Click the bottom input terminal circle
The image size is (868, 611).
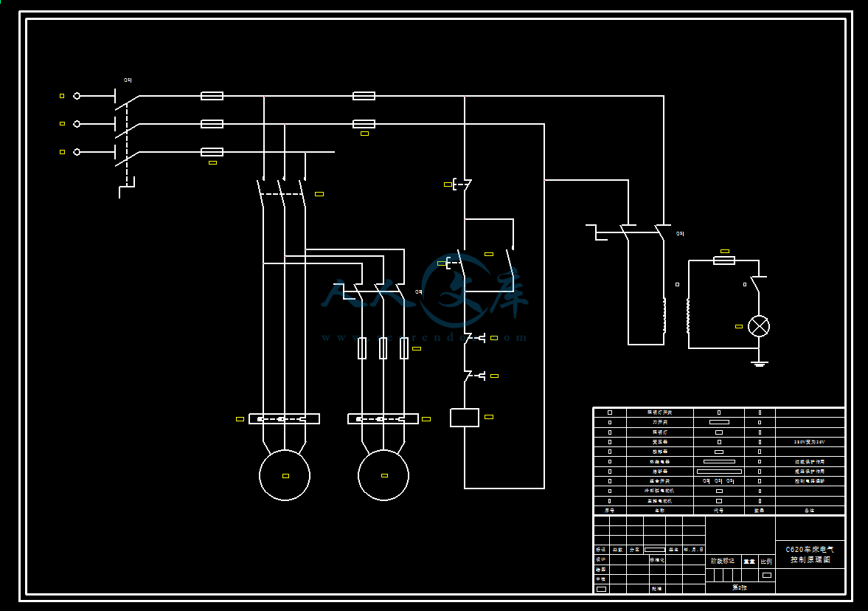tap(77, 152)
